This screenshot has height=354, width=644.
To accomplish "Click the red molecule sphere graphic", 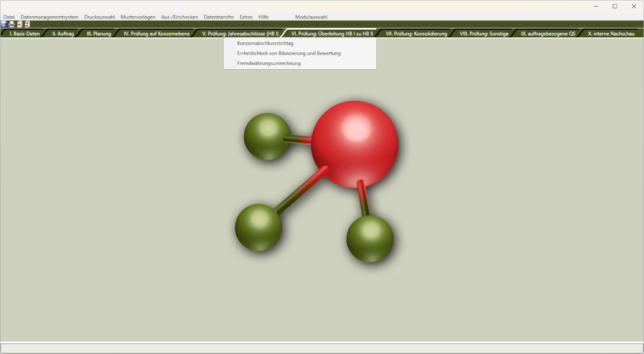I will pos(354,144).
